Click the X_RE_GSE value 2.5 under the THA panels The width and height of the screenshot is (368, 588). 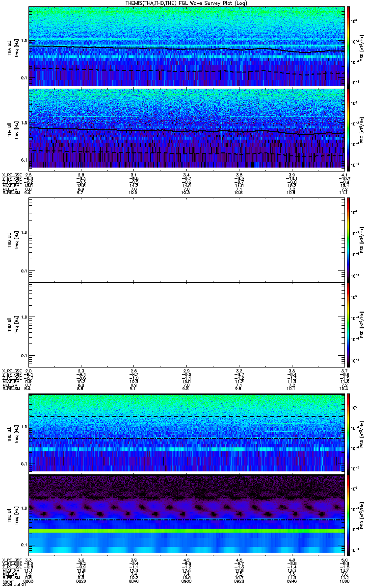coord(29,175)
